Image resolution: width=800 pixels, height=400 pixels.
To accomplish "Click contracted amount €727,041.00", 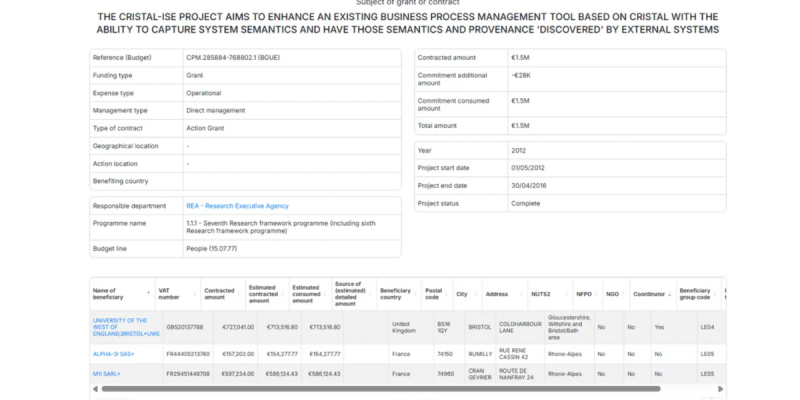I will tap(237, 327).
